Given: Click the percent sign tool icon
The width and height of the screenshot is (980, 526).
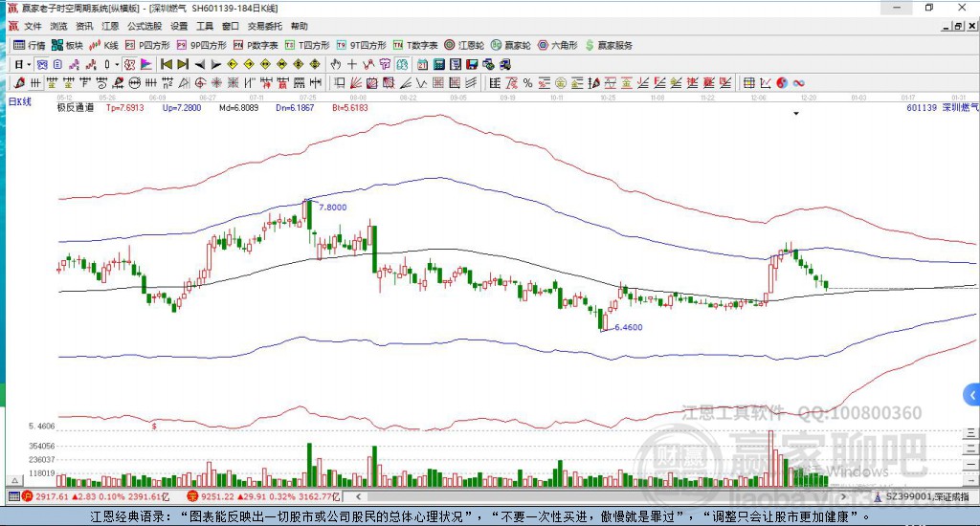Looking at the screenshot, I should (527, 83).
